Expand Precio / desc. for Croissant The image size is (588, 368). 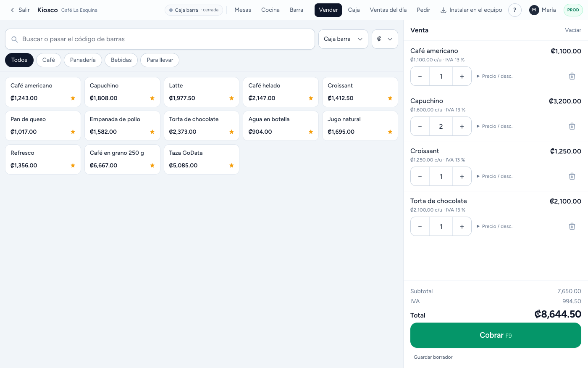coord(494,176)
